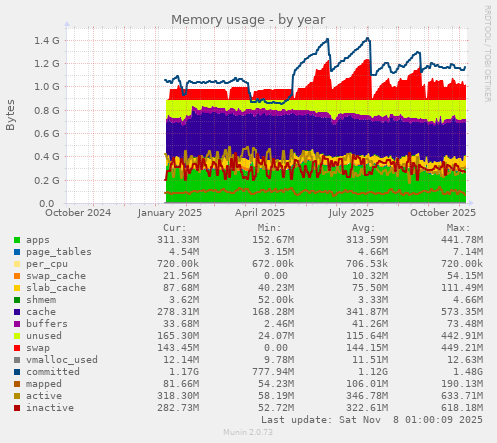Click the '1.4 G' y-axis tick label

tap(47, 41)
